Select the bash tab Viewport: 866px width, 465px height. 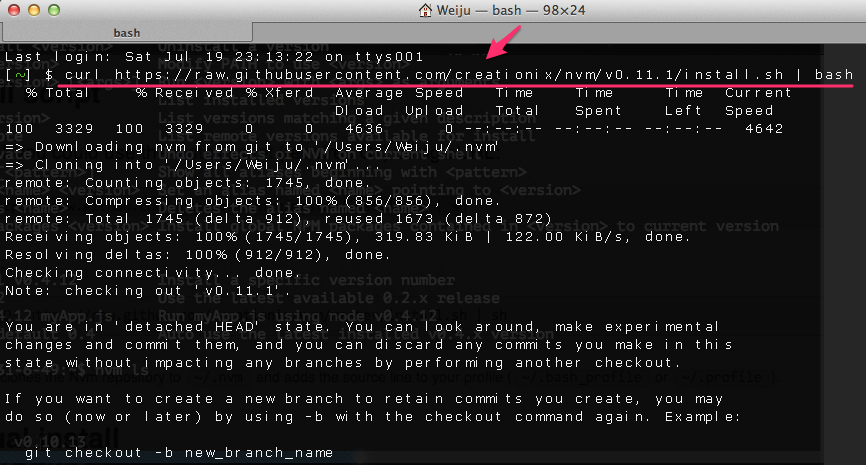[x=126, y=33]
